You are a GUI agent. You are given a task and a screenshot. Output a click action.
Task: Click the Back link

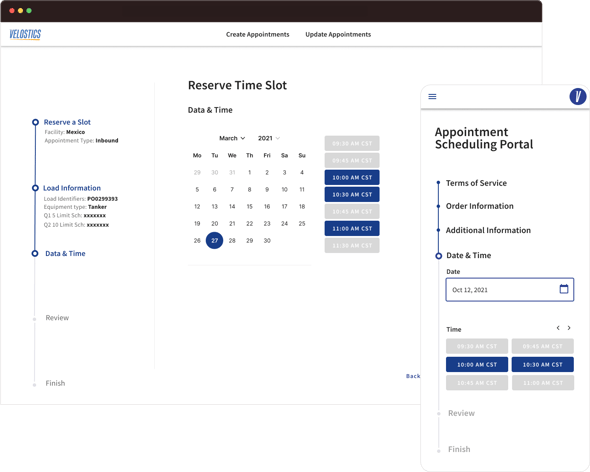(413, 376)
